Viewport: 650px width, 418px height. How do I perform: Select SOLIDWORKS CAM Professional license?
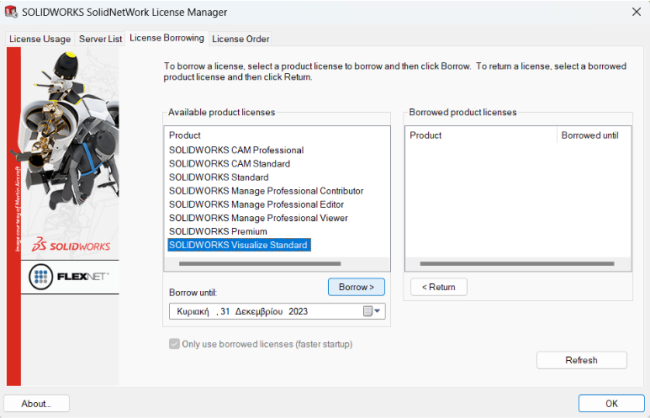pos(235,150)
